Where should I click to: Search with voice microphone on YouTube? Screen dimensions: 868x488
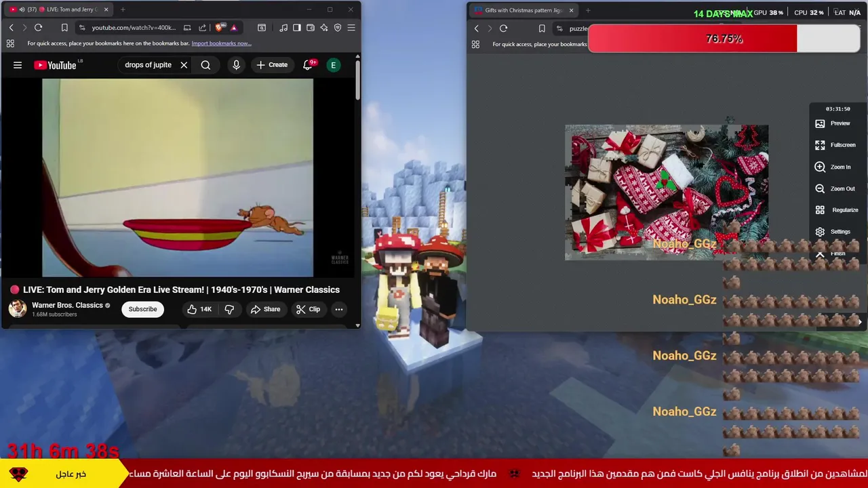(x=236, y=65)
